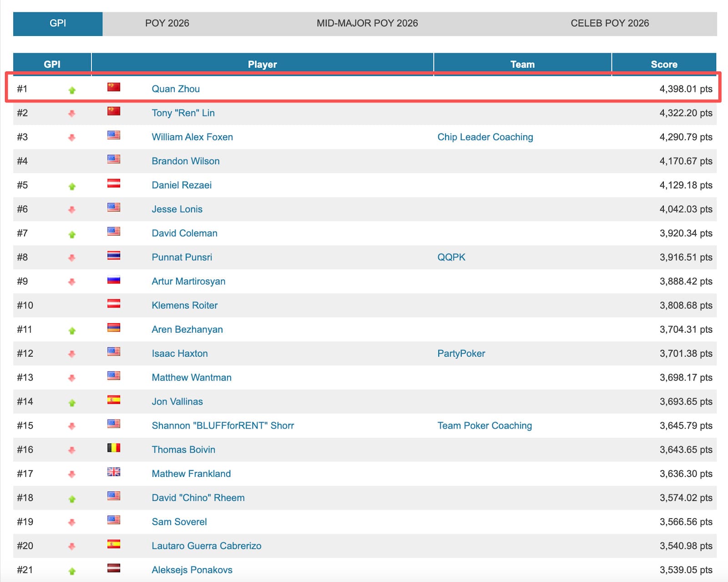Image resolution: width=728 pixels, height=582 pixels.
Task: Click the Player column header
Action: pyautogui.click(x=262, y=64)
